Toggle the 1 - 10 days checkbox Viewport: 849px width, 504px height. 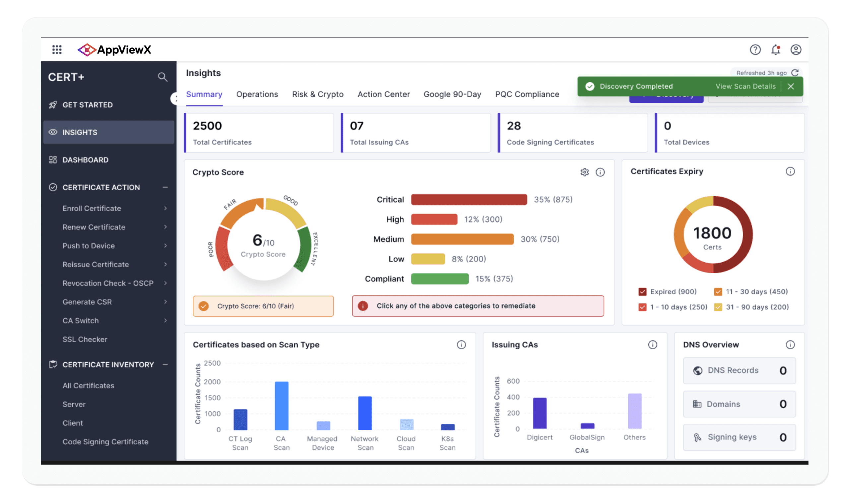pos(642,307)
